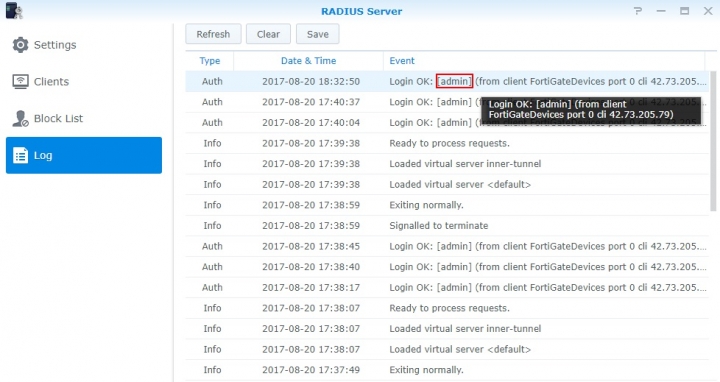Screen dimensions: 720x382
Task: Select 'Ready to process requests.' at 17:39:38
Action: point(450,143)
